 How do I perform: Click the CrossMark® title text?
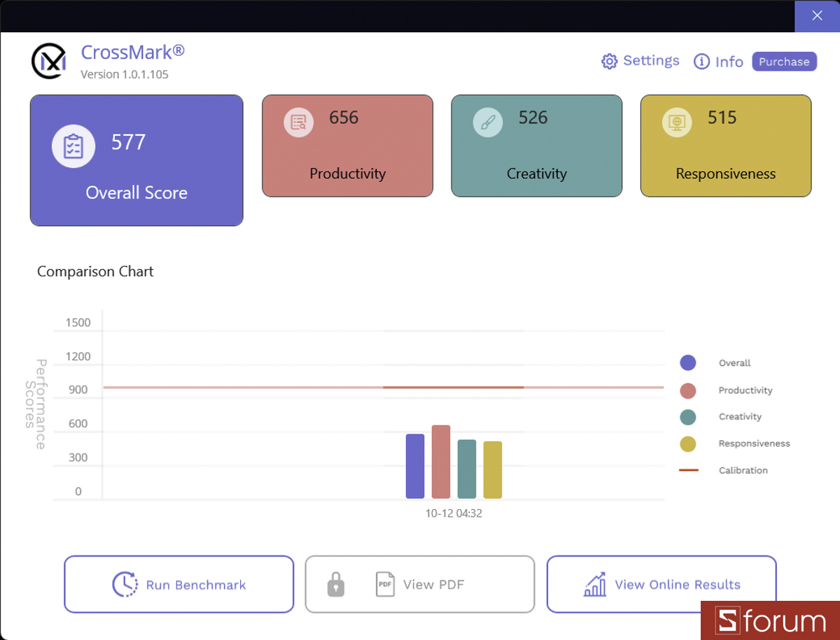133,52
